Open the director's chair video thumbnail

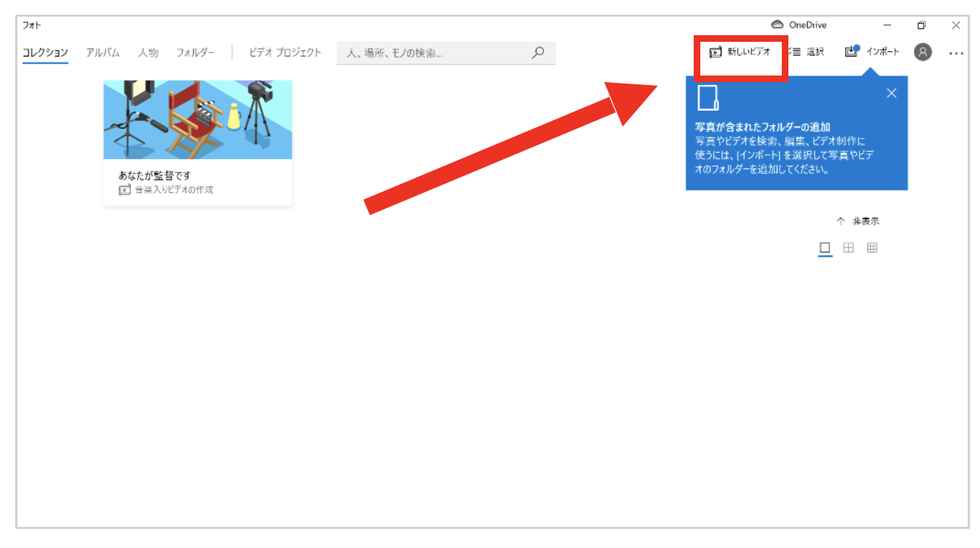(198, 120)
